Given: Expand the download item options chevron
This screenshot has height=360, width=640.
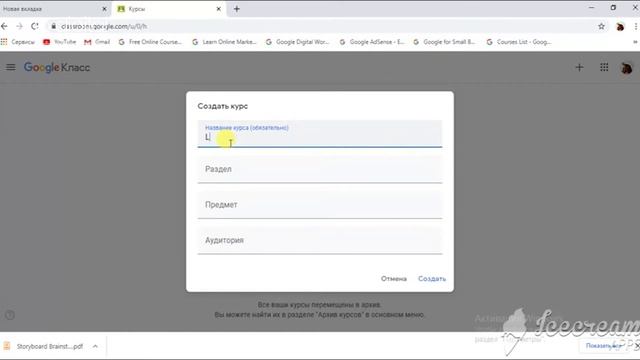Looking at the screenshot, I should pos(95,346).
